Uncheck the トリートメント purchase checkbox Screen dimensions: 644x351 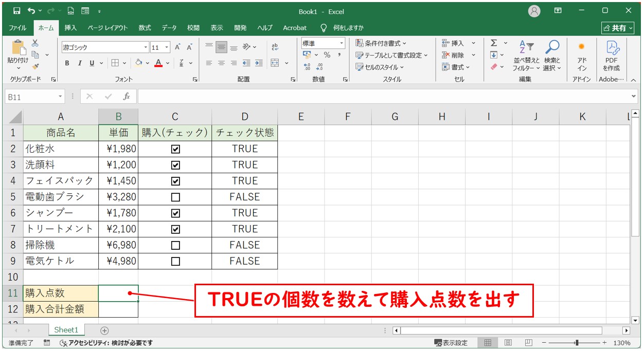[x=175, y=229]
